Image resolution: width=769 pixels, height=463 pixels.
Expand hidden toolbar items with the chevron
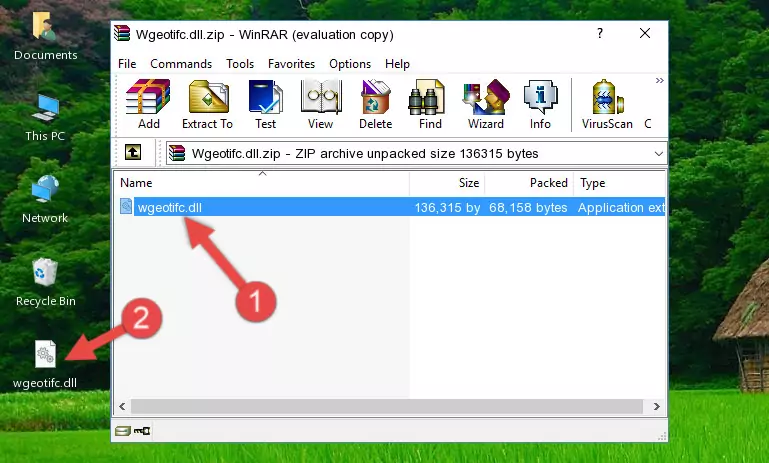[660, 80]
